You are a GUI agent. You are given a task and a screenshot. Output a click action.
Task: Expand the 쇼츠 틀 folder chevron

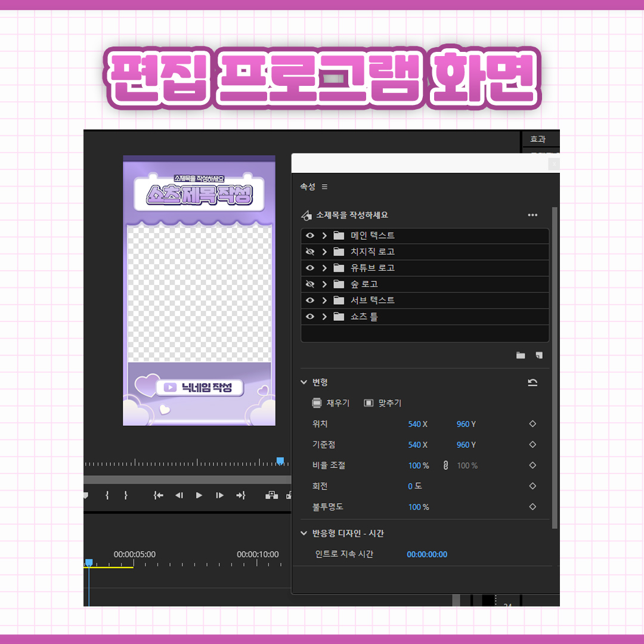[324, 316]
